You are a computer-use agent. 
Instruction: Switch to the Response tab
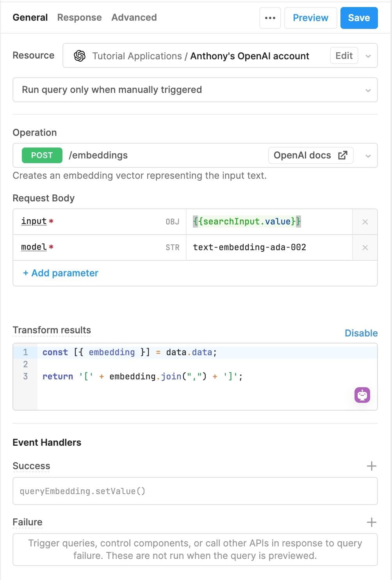[x=79, y=18]
